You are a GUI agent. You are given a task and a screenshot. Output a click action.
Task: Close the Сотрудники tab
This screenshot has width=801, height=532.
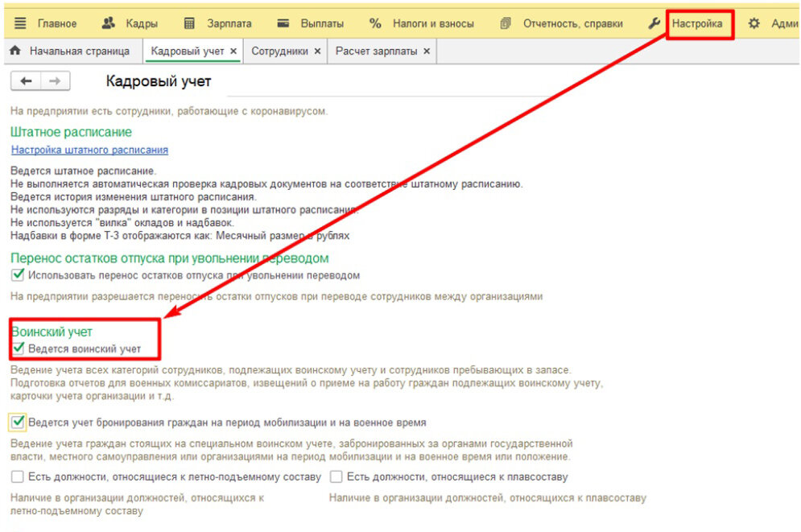point(317,51)
